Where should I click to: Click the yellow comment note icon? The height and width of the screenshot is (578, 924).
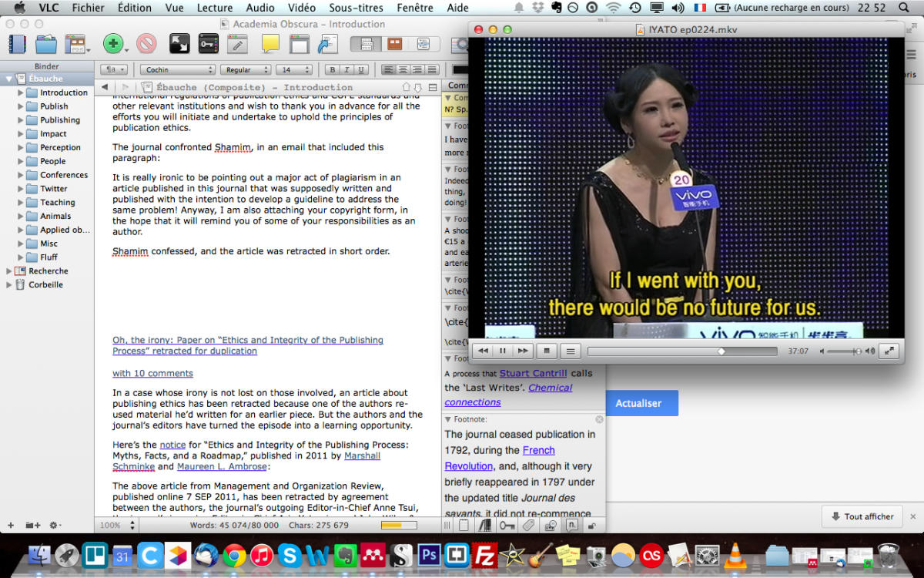(270, 44)
